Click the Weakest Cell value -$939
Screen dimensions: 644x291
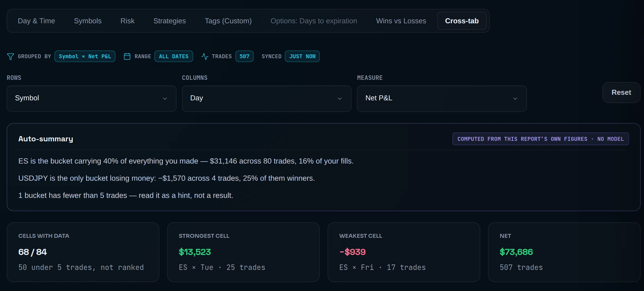pos(353,252)
